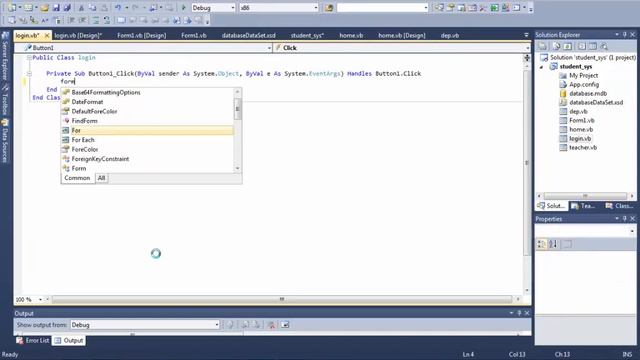Screen dimensions: 640x360
Task: Click the Add New Item icon
Action: point(28,8)
